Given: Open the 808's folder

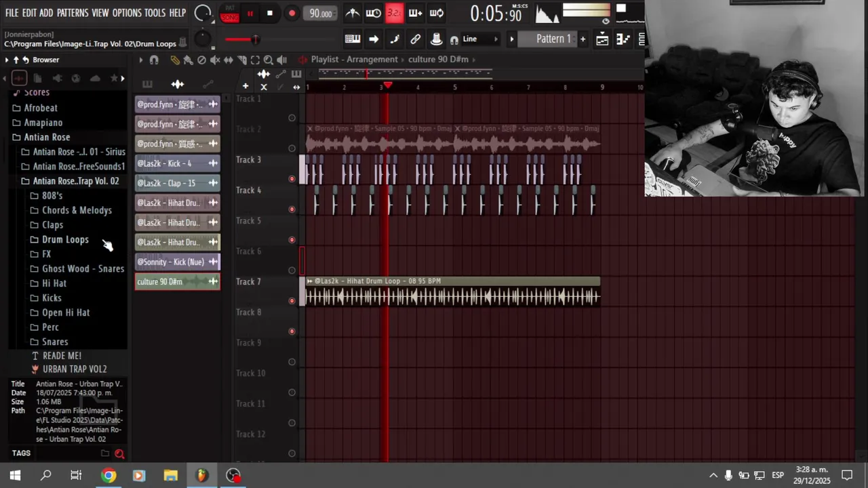Looking at the screenshot, I should 52,195.
